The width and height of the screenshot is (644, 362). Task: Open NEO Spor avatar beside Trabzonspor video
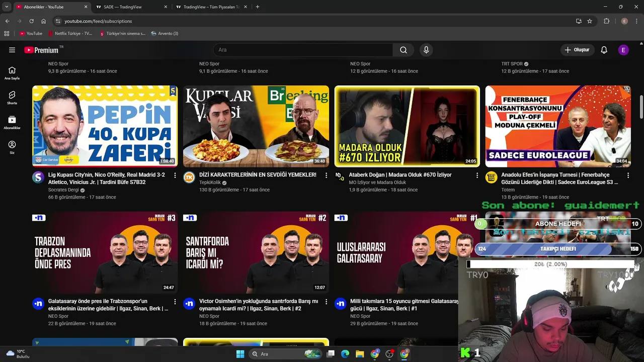click(38, 303)
